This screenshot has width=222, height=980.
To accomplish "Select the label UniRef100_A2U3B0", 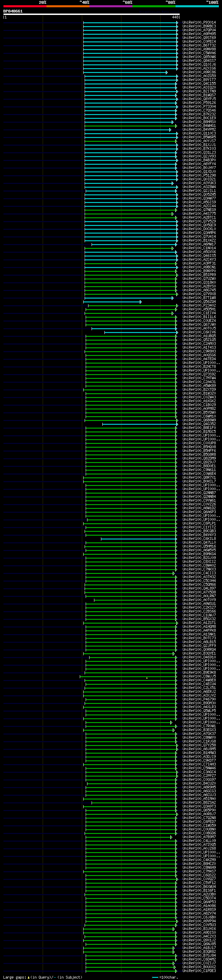I will point(199,894).
